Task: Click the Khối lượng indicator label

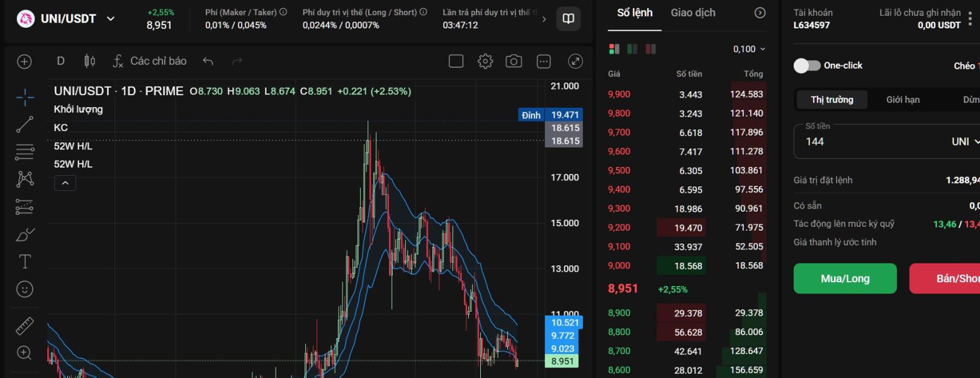Action: coord(78,109)
